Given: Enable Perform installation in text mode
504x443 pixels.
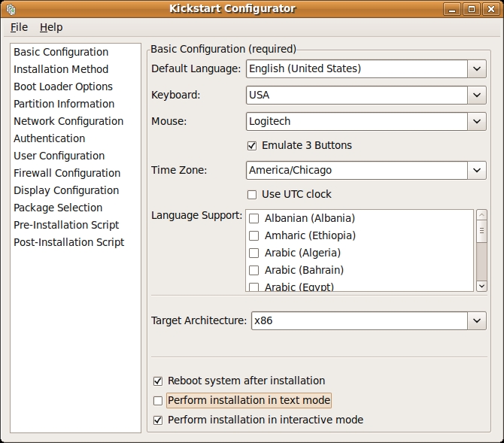Looking at the screenshot, I should click(x=158, y=400).
